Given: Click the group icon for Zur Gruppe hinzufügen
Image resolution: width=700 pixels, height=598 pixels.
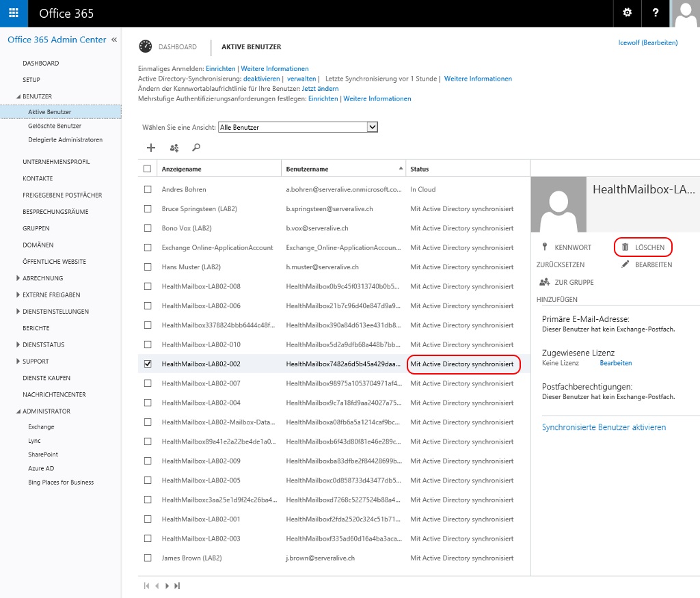Looking at the screenshot, I should 545,282.
